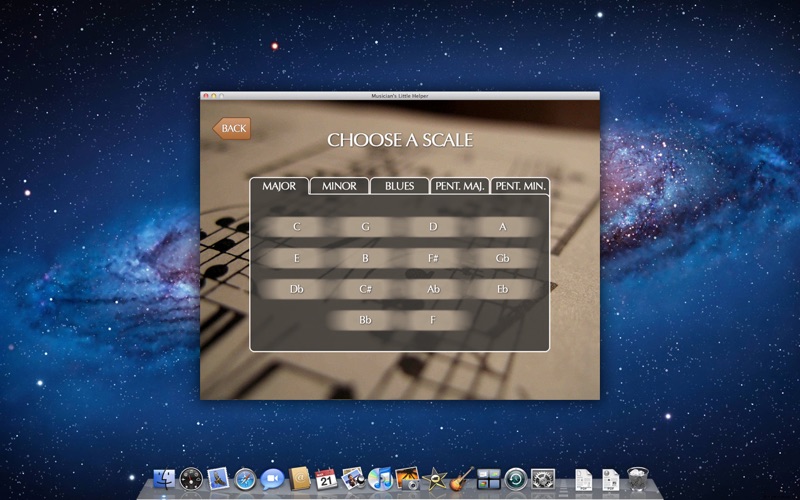This screenshot has width=800, height=500.
Task: Choose the C major scale
Action: coord(296,227)
